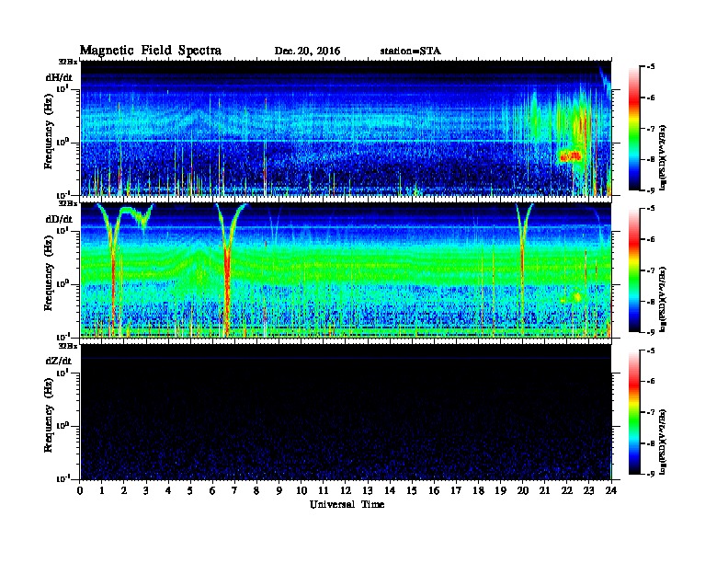Click hour tick label '15' on time axis

coord(412,491)
